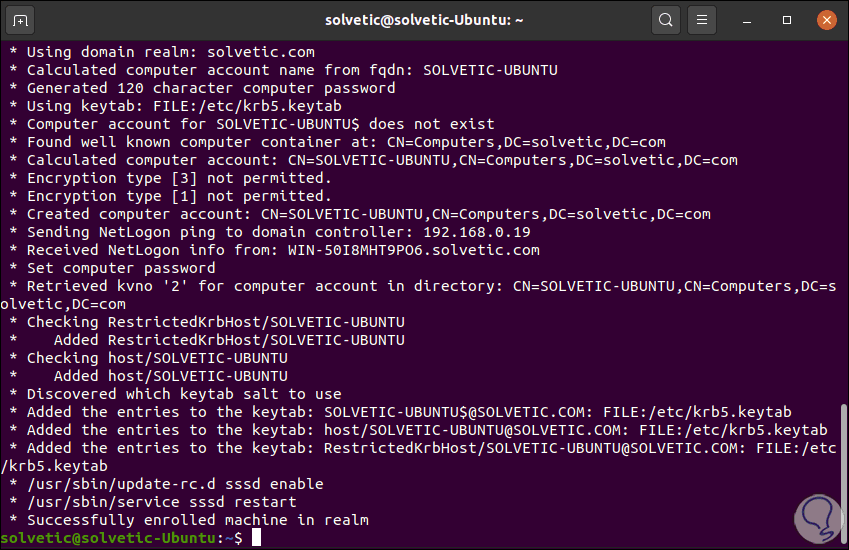
Task: Click the solvetic@solvetic-Ubuntu window title
Action: [424, 19]
